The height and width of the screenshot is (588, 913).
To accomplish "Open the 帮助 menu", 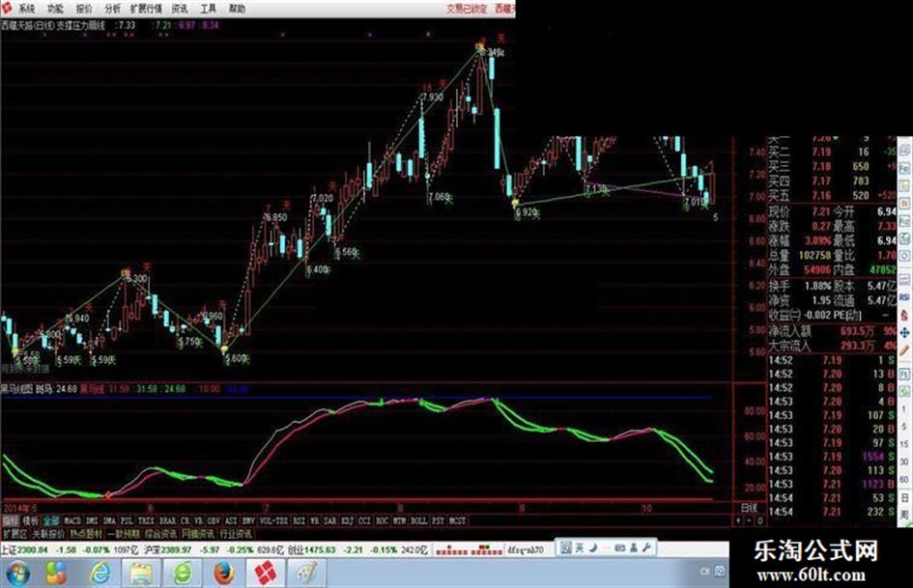I will (x=237, y=9).
